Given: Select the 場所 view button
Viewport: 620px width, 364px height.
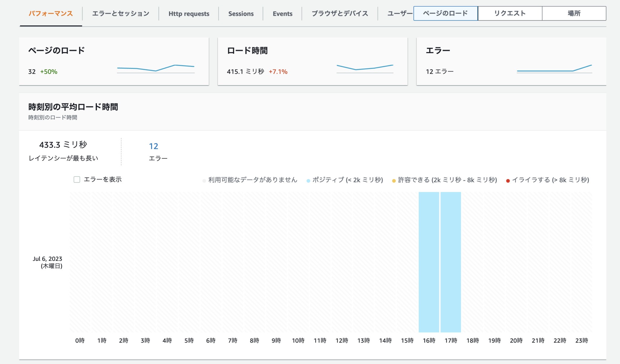Looking at the screenshot, I should pos(574,13).
